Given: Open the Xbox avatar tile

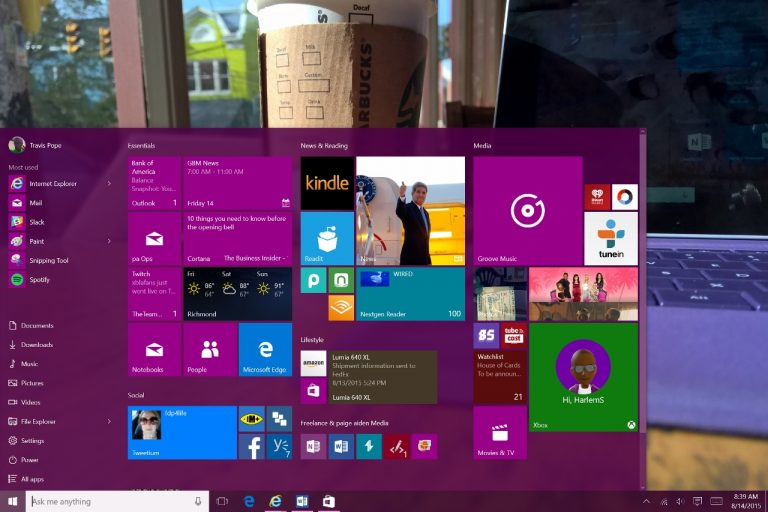Looking at the screenshot, I should tap(583, 377).
